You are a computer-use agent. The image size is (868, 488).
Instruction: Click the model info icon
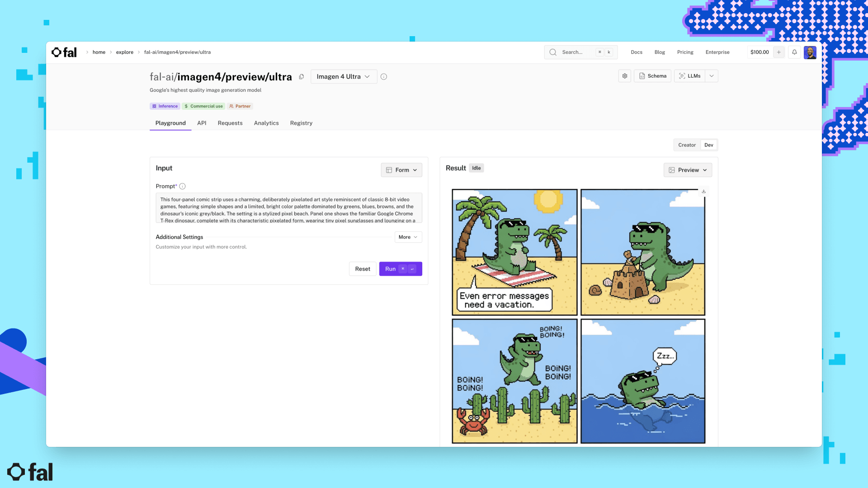point(384,77)
